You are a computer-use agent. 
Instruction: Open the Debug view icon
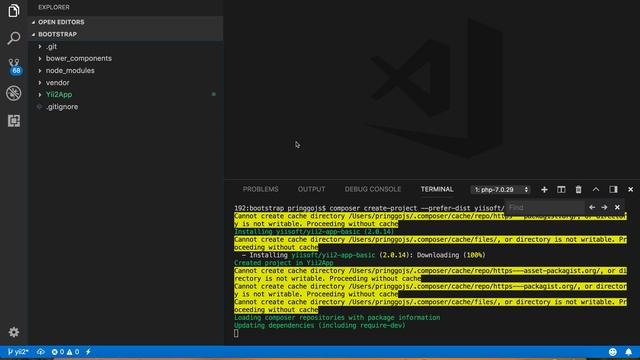13,93
